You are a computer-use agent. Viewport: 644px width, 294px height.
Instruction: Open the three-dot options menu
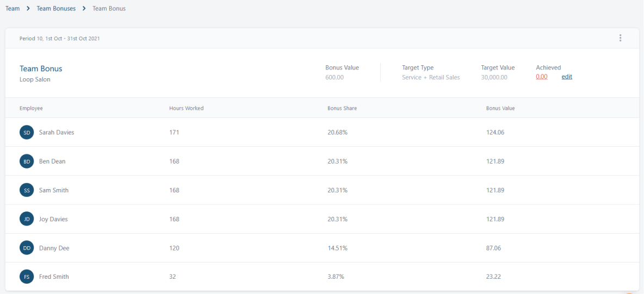(620, 38)
